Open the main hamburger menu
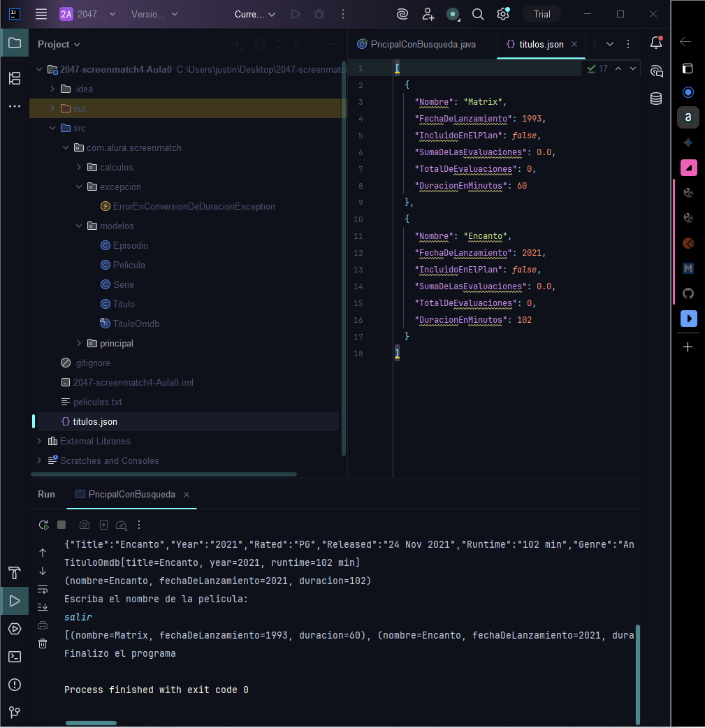The image size is (705, 728). [x=41, y=14]
